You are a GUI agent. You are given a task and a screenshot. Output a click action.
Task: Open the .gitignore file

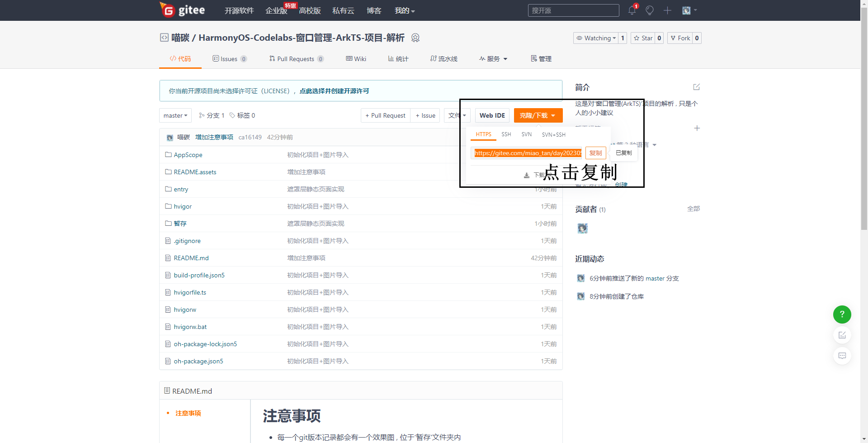point(187,241)
